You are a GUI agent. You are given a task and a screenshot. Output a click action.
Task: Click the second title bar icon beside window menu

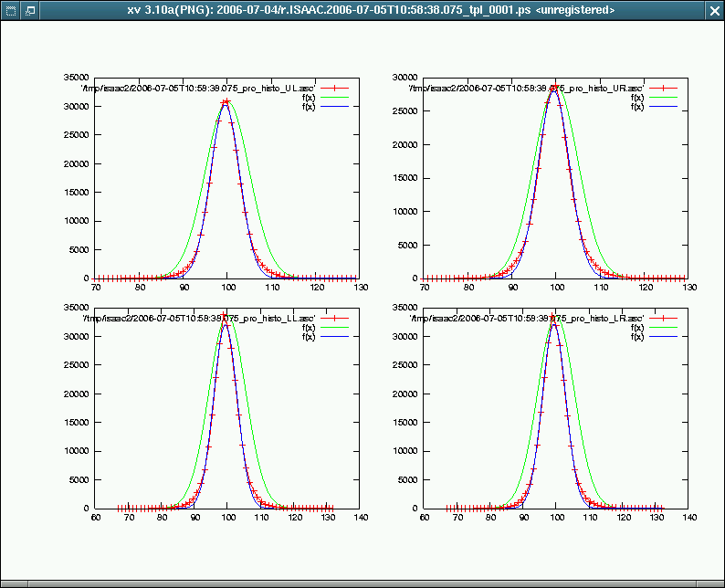click(29, 9)
